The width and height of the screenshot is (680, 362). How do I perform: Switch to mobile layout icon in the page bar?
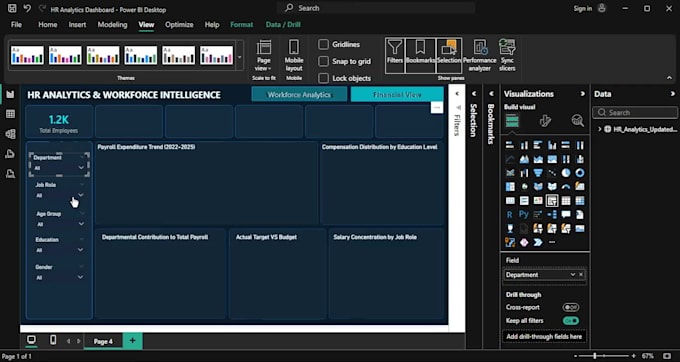[53, 340]
